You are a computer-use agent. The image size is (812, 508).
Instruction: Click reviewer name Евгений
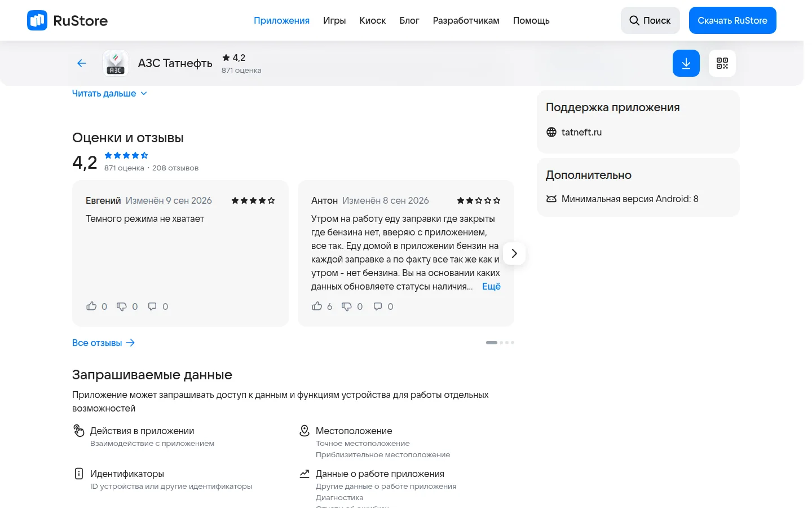pyautogui.click(x=103, y=200)
